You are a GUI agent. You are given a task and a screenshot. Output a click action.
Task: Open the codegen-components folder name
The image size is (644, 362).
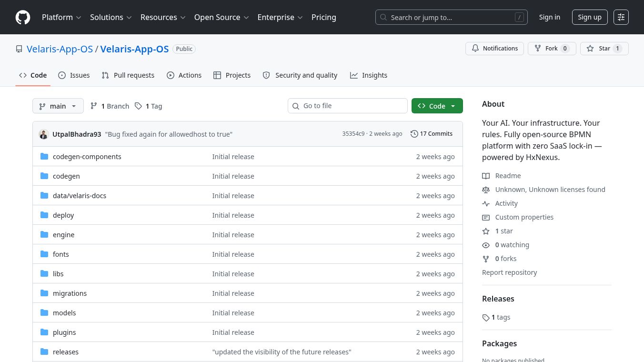[87, 157]
